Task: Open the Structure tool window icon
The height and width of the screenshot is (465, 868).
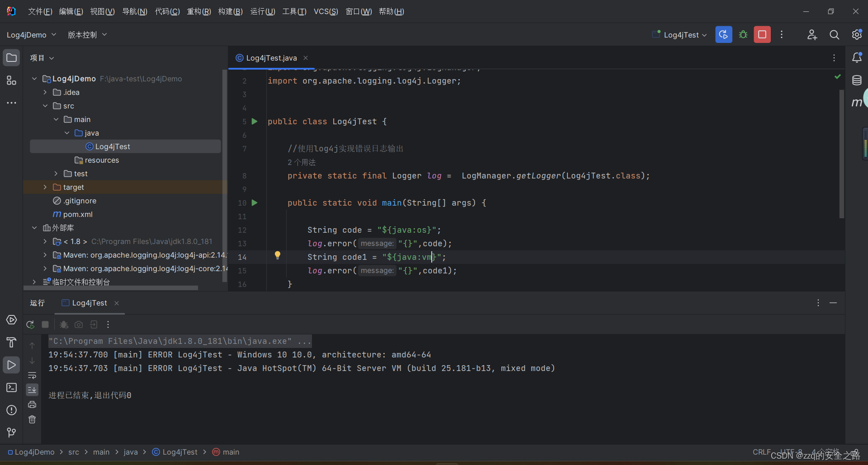Action: (x=11, y=80)
